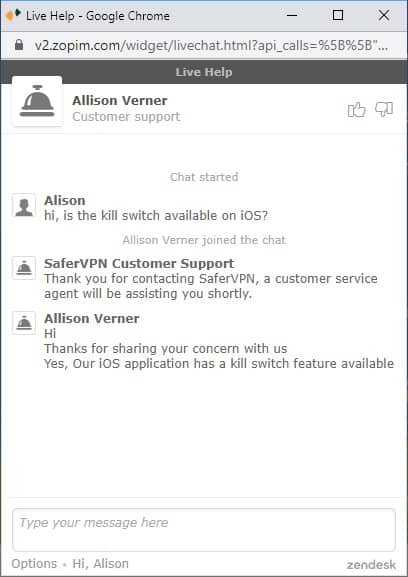The image size is (408, 577).
Task: Open the Options menu
Action: (x=34, y=564)
